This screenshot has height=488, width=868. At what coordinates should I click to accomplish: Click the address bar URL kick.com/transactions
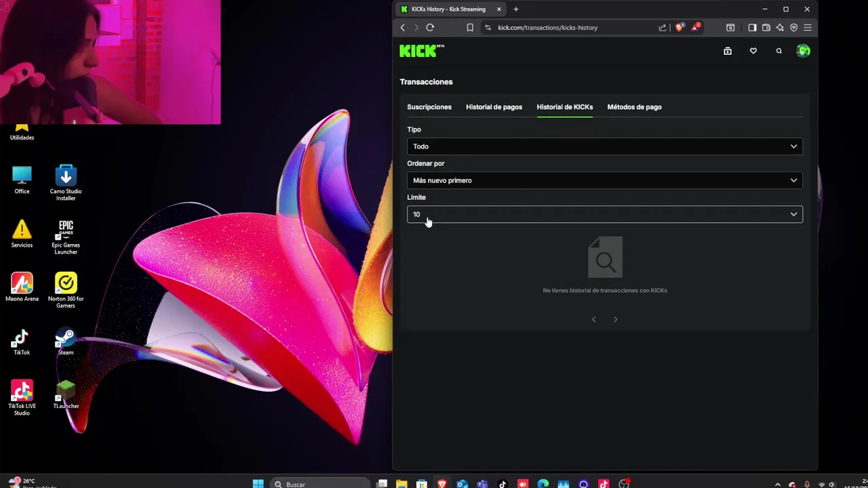click(548, 28)
